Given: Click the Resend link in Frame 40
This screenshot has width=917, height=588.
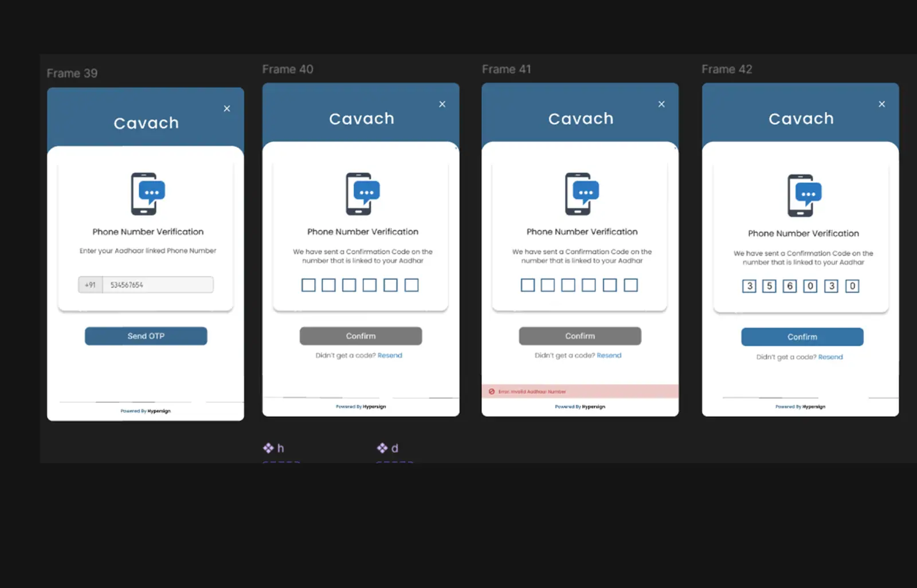Looking at the screenshot, I should (x=390, y=355).
